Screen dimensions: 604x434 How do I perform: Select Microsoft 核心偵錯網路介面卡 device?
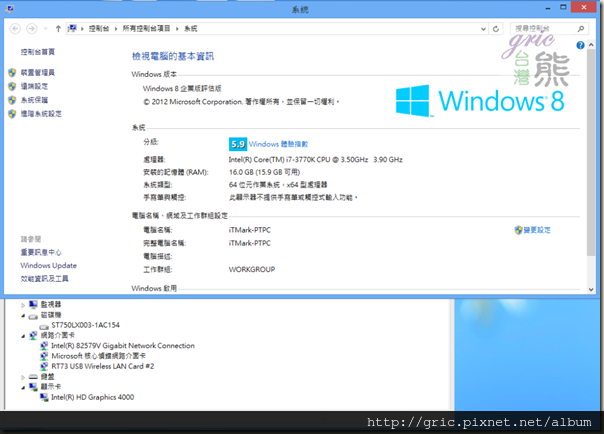(x=99, y=356)
